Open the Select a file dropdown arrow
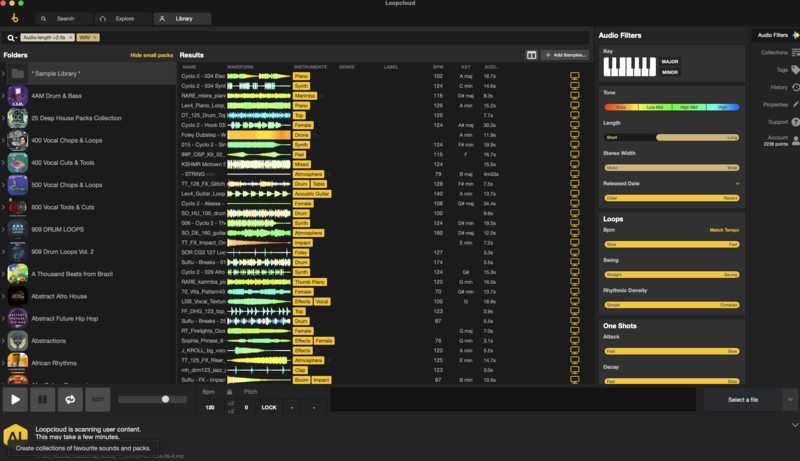800x461 pixels. [790, 400]
